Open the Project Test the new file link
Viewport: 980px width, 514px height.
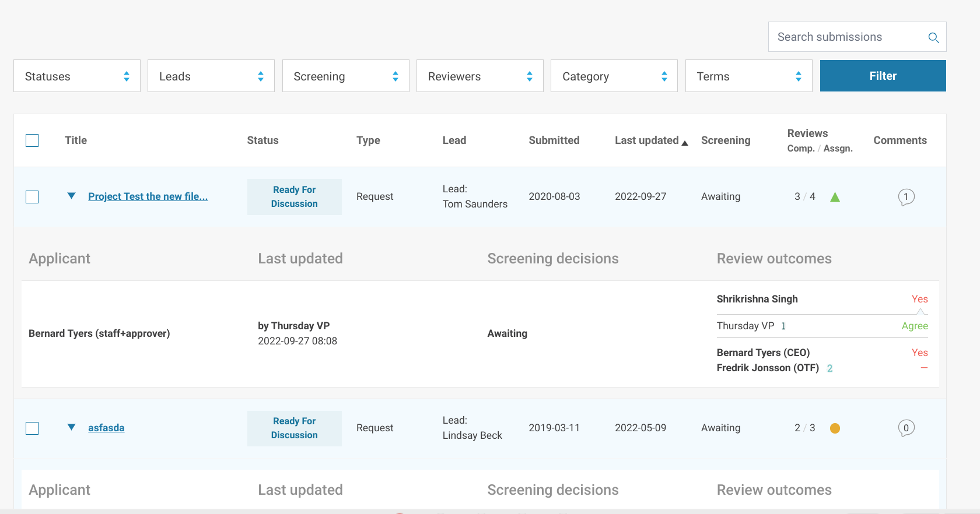[x=148, y=197]
